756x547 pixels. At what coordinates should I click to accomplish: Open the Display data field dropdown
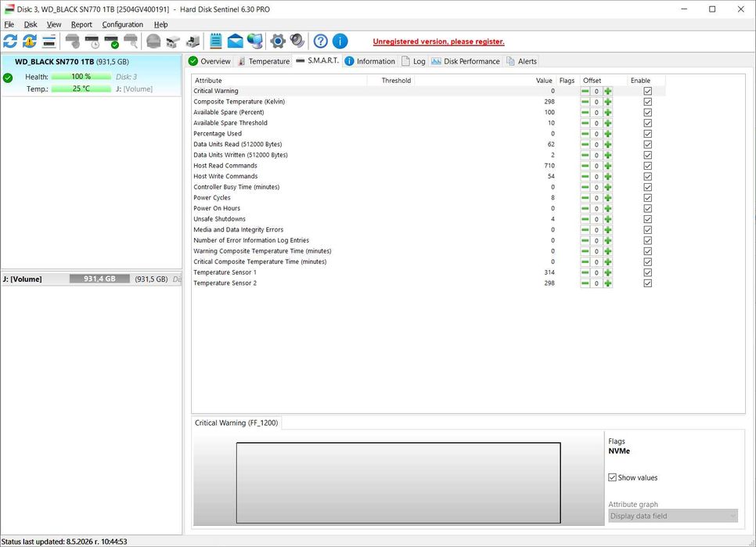click(672, 516)
